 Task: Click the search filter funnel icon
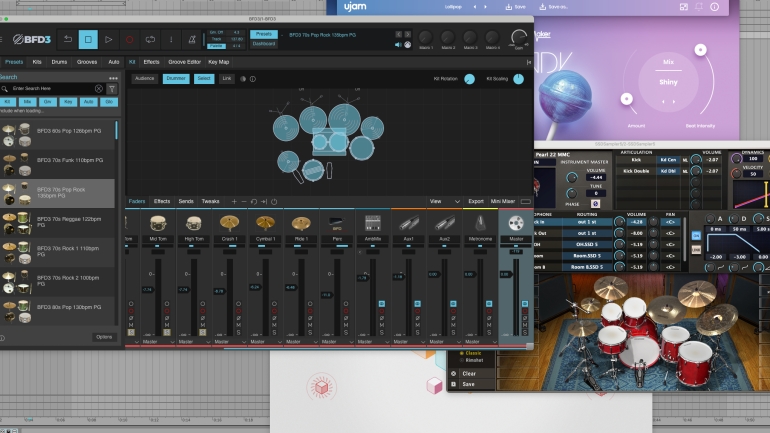click(112, 88)
